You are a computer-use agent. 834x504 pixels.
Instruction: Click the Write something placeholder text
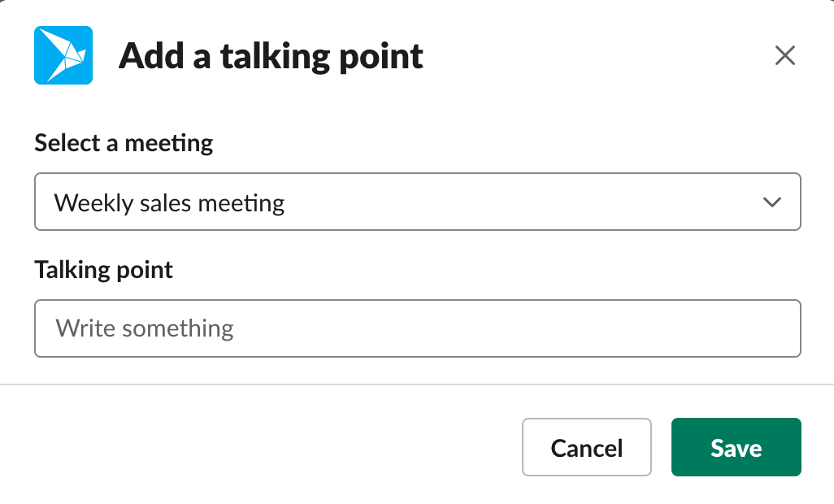pyautogui.click(x=145, y=329)
